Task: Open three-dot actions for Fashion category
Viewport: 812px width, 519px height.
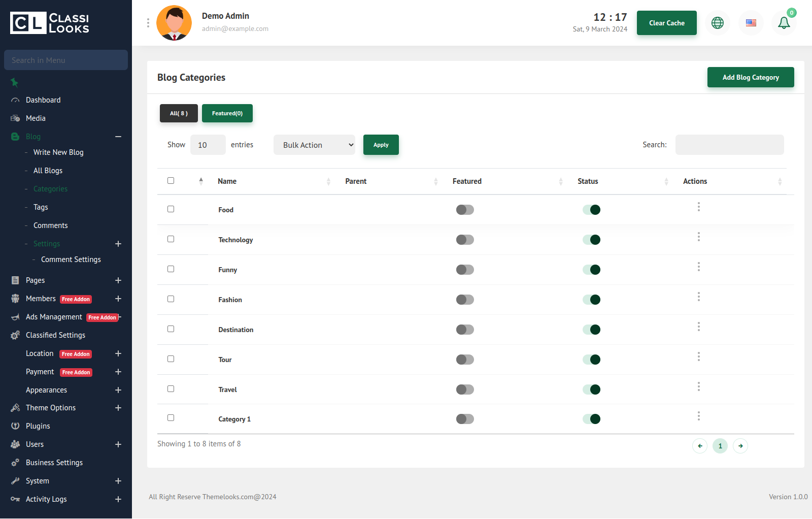Action: click(x=698, y=297)
